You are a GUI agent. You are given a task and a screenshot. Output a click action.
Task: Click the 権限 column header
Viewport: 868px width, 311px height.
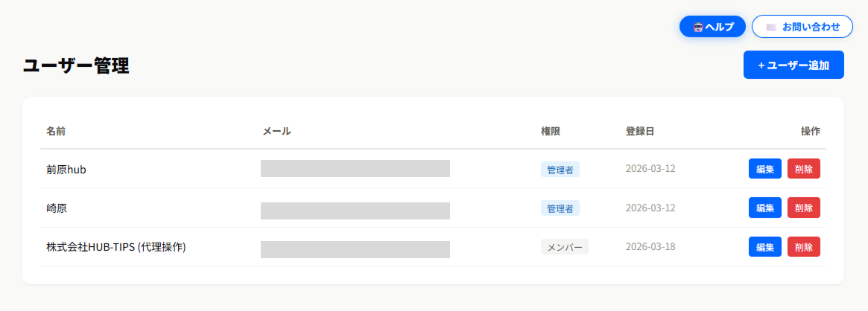551,131
